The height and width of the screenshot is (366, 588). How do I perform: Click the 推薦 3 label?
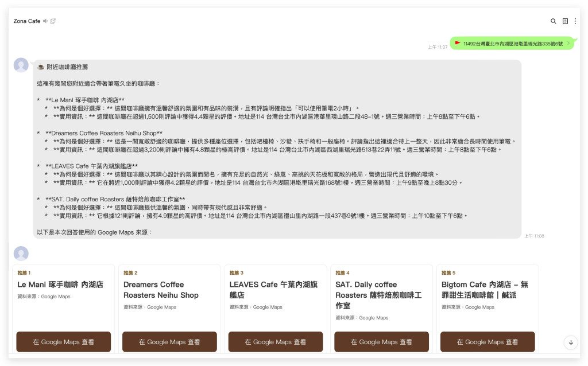[x=237, y=272]
